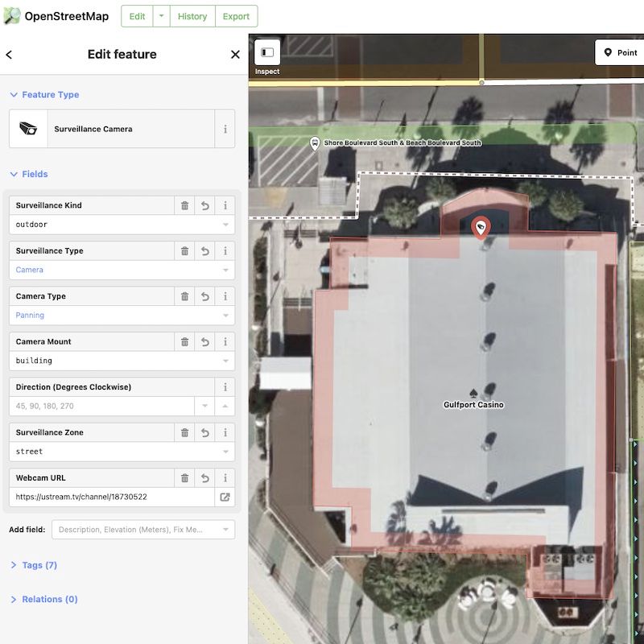Remove the Webcam URL field
The width and height of the screenshot is (644, 644).
(185, 477)
